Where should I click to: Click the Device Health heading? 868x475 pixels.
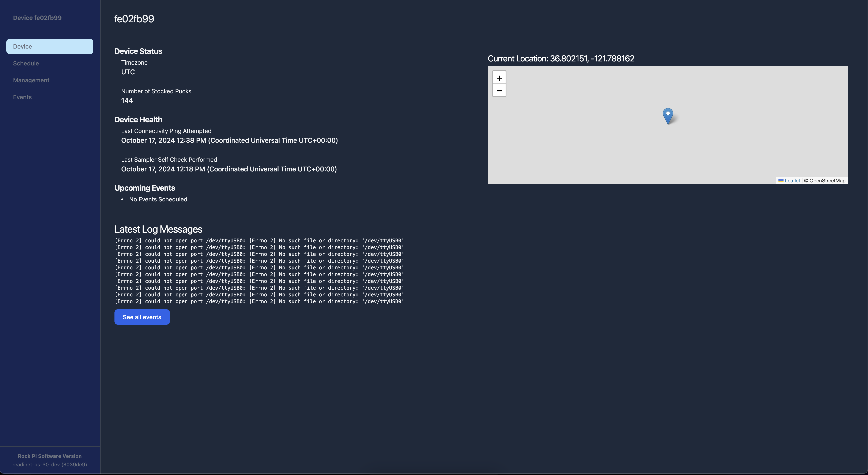tap(138, 119)
